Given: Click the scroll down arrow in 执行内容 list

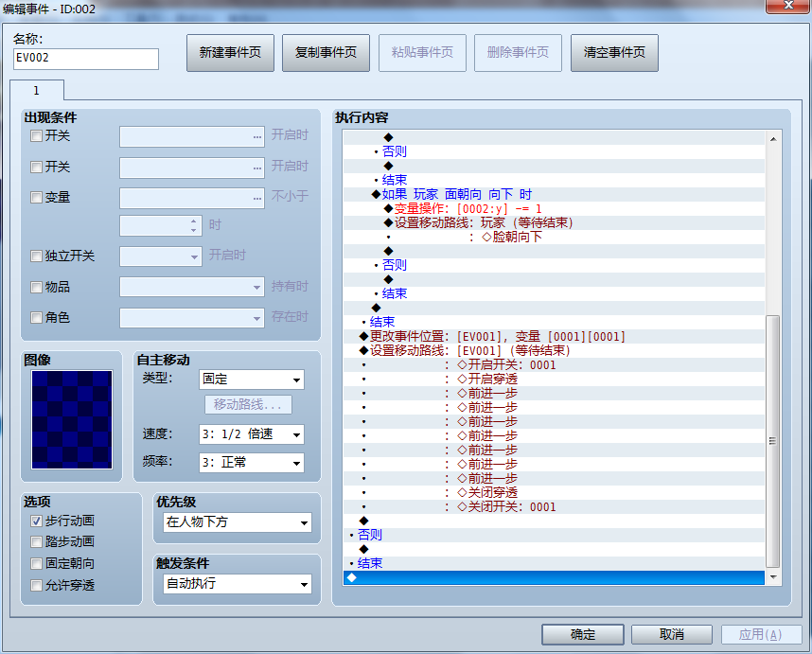Looking at the screenshot, I should coord(772,576).
